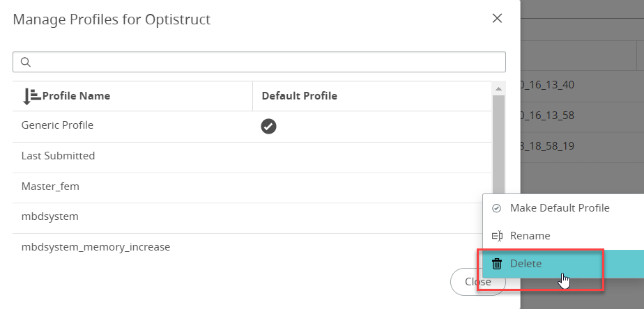This screenshot has width=644, height=309.
Task: Click the Generic Profile default checkmark icon
Action: pos(268,126)
